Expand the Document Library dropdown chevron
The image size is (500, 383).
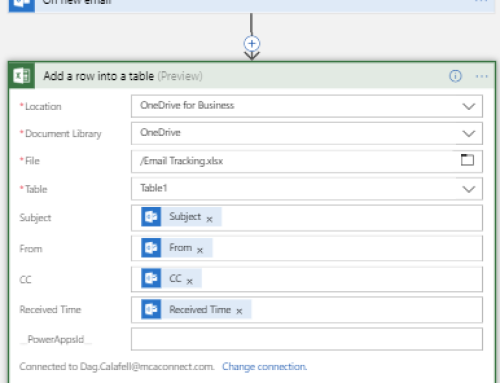pyautogui.click(x=469, y=134)
